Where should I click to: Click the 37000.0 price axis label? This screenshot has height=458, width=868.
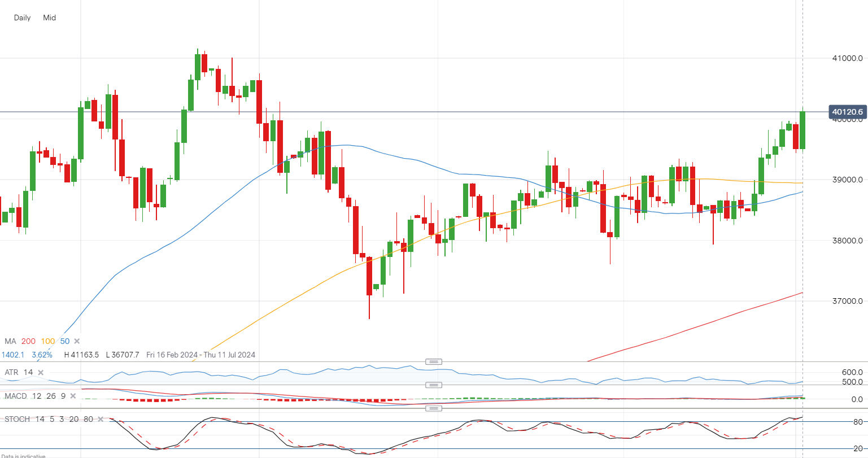point(848,301)
